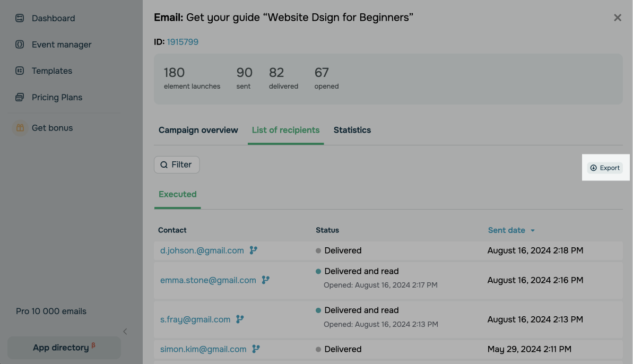The width and height of the screenshot is (633, 364).
Task: Open the Filter options
Action: pyautogui.click(x=177, y=165)
